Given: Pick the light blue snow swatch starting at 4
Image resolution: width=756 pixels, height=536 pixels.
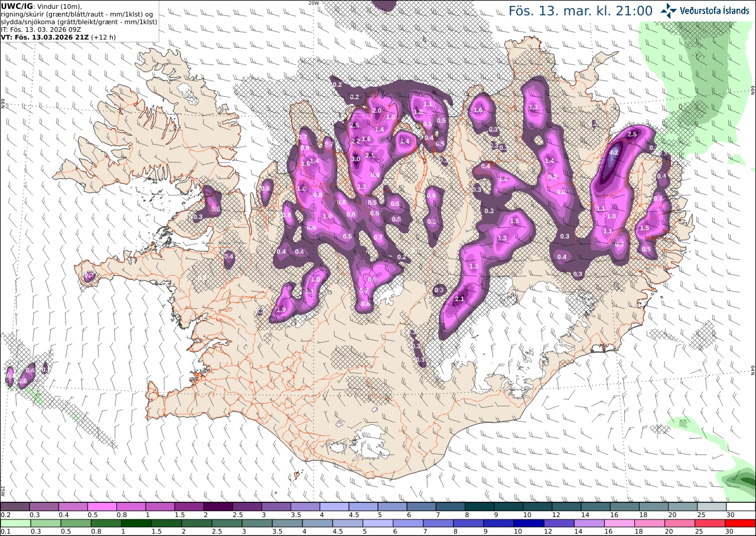Looking at the screenshot, I should (x=334, y=506).
